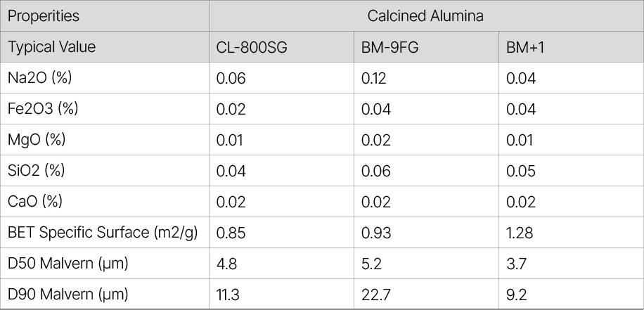The image size is (644, 310).
Task: Select the 4.8 D50 value for CL-800SG
Action: [226, 264]
